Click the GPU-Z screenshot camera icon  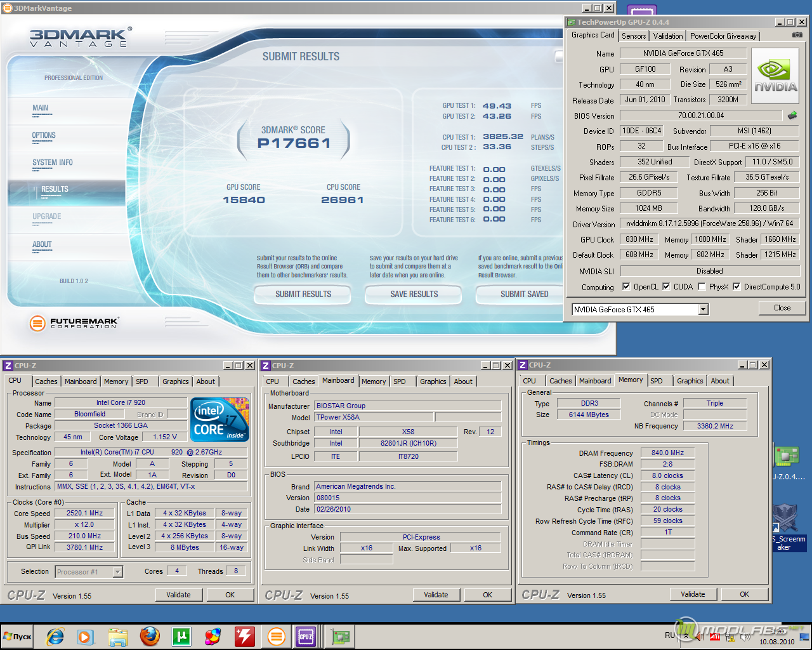pos(797,36)
